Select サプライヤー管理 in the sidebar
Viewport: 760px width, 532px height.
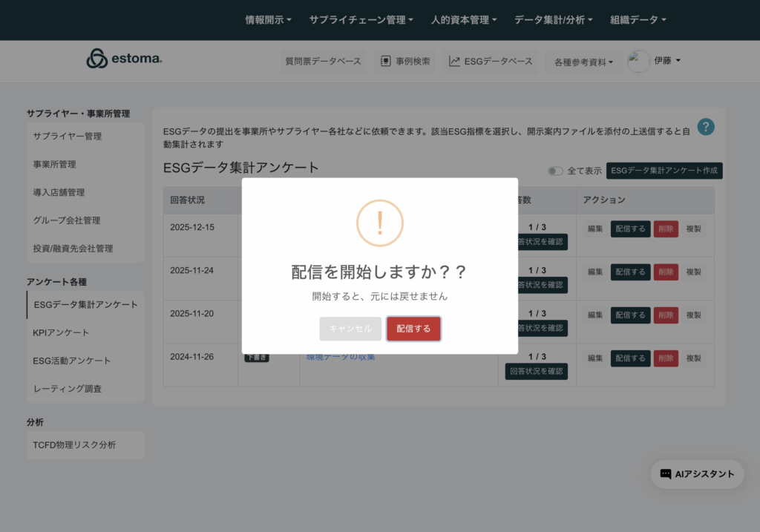(x=68, y=137)
